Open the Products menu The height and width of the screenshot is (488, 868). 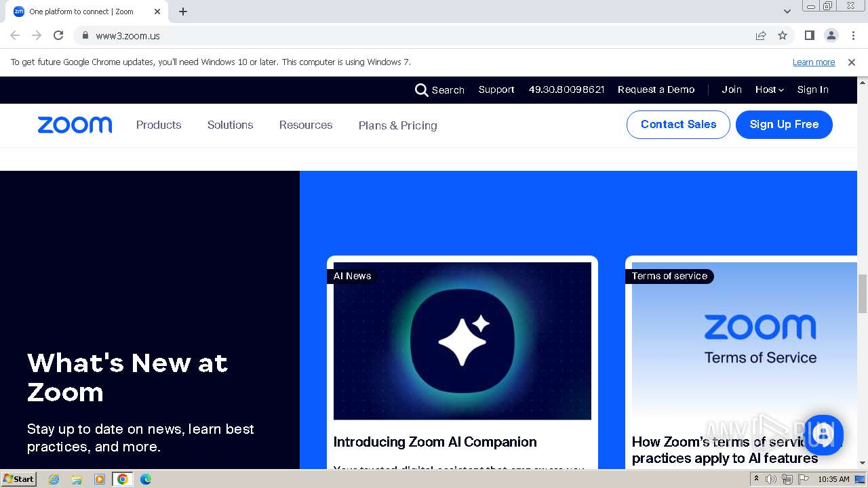[x=159, y=125]
